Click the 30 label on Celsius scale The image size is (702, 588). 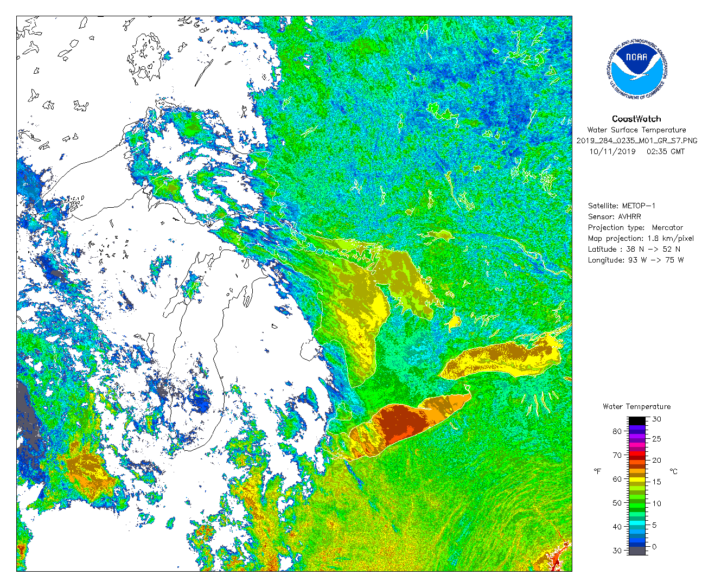point(656,419)
